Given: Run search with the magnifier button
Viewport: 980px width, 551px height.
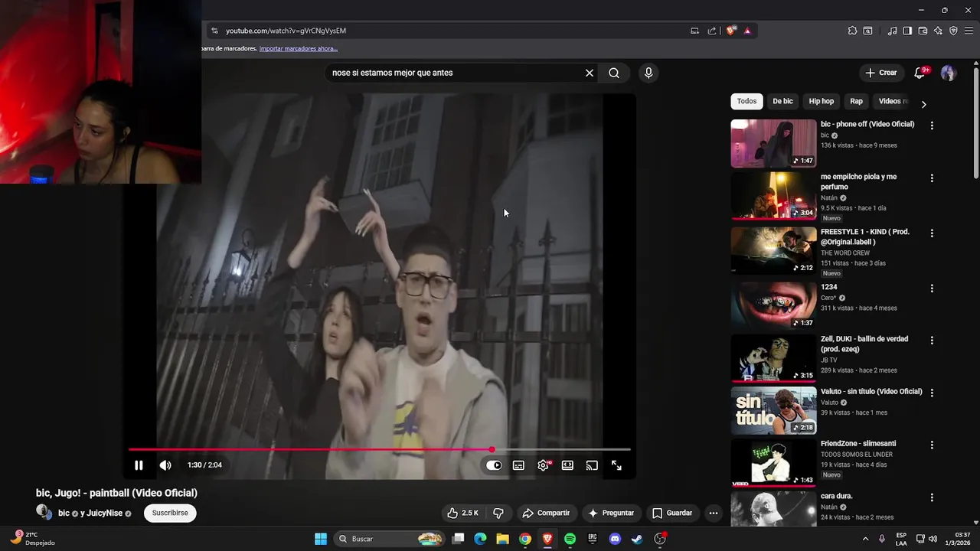Looking at the screenshot, I should coord(614,73).
